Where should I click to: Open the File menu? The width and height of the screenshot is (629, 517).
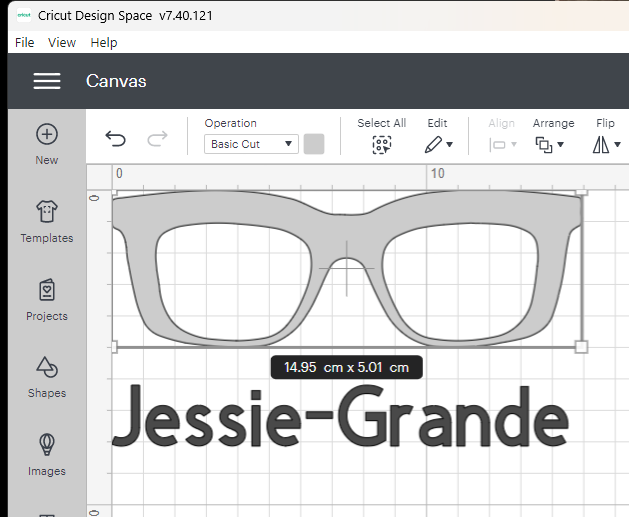pos(25,42)
